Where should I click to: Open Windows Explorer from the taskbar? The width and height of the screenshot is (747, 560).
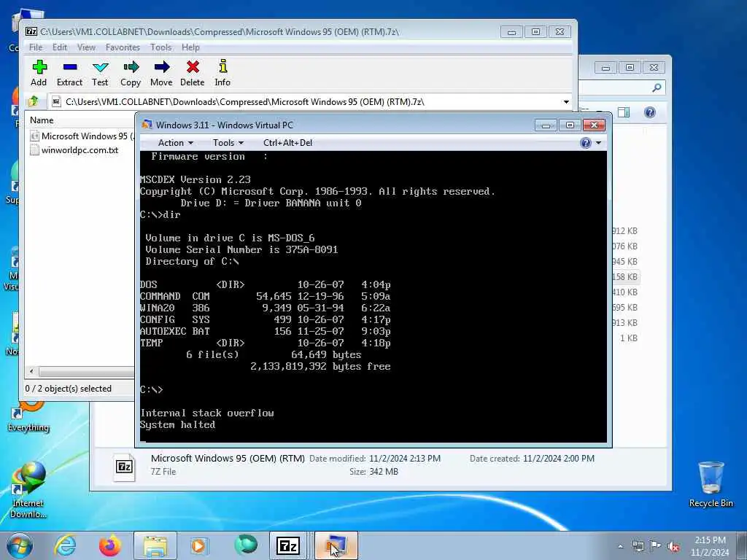pyautogui.click(x=155, y=545)
